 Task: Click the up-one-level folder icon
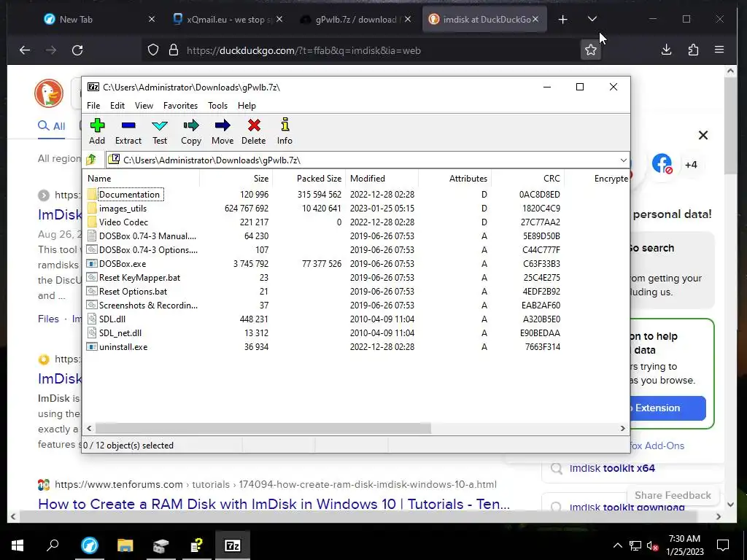91,160
